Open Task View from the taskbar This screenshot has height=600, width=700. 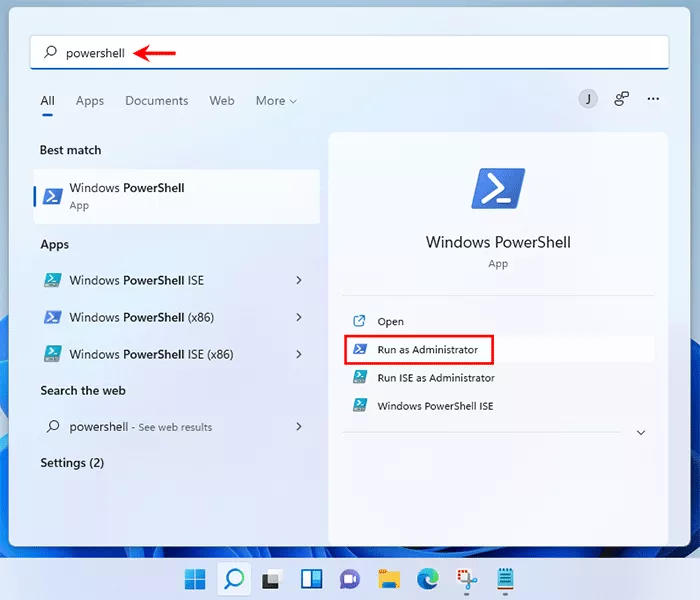point(272,579)
